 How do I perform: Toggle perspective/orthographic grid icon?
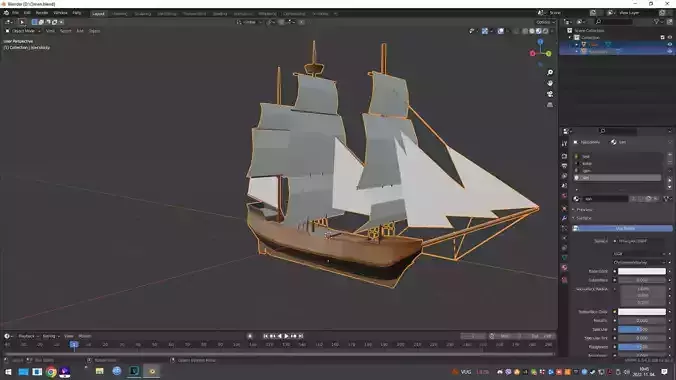[550, 105]
